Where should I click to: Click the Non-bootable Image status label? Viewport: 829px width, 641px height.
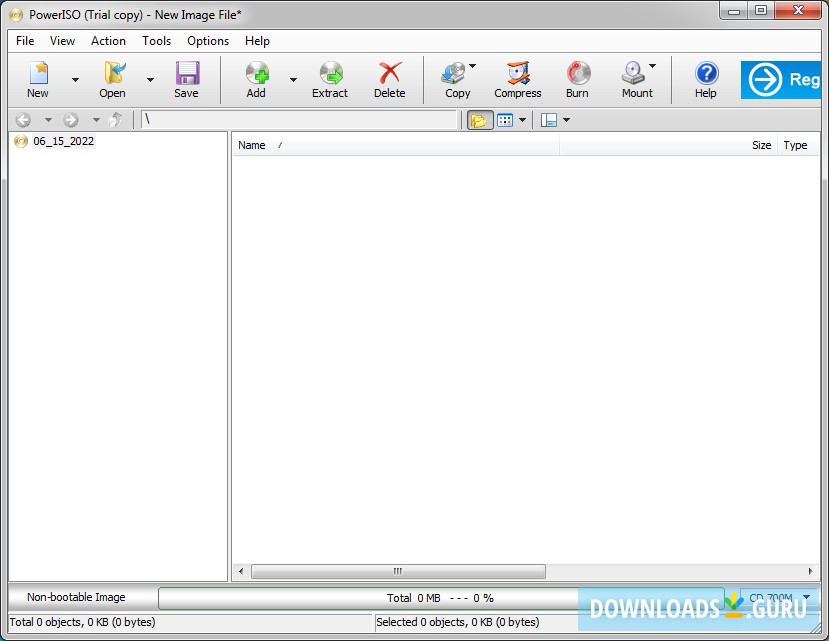(76, 597)
